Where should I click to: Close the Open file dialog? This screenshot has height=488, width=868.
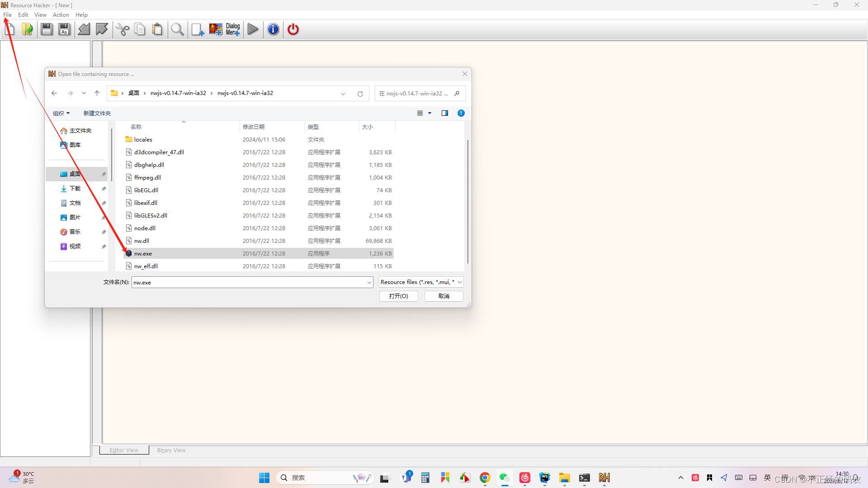click(x=464, y=74)
